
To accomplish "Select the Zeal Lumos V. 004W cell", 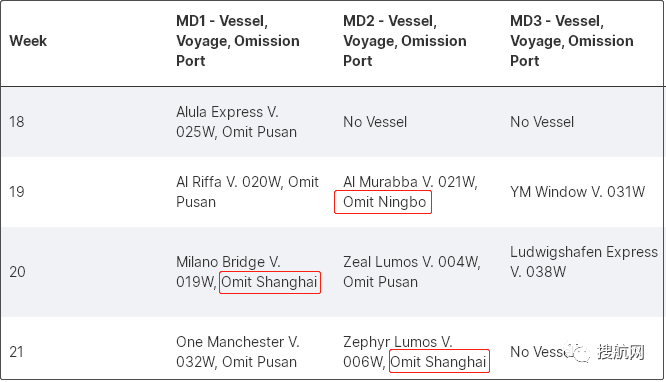I will [x=412, y=272].
